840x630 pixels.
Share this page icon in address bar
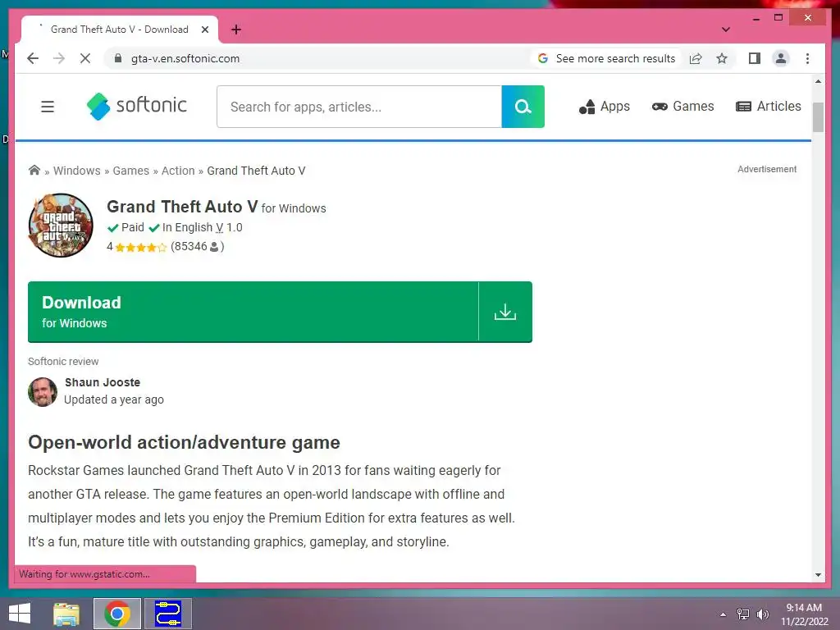click(x=696, y=58)
